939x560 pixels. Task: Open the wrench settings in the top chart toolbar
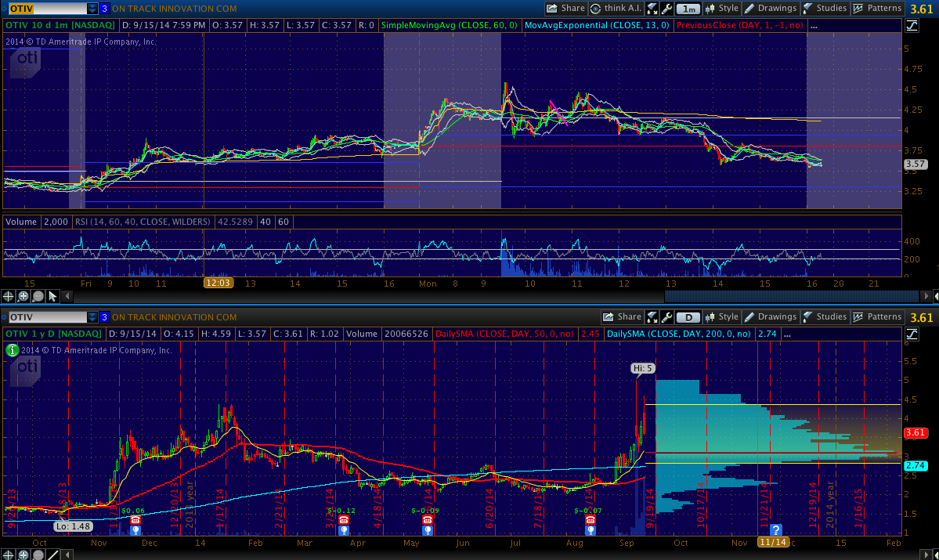click(666, 9)
